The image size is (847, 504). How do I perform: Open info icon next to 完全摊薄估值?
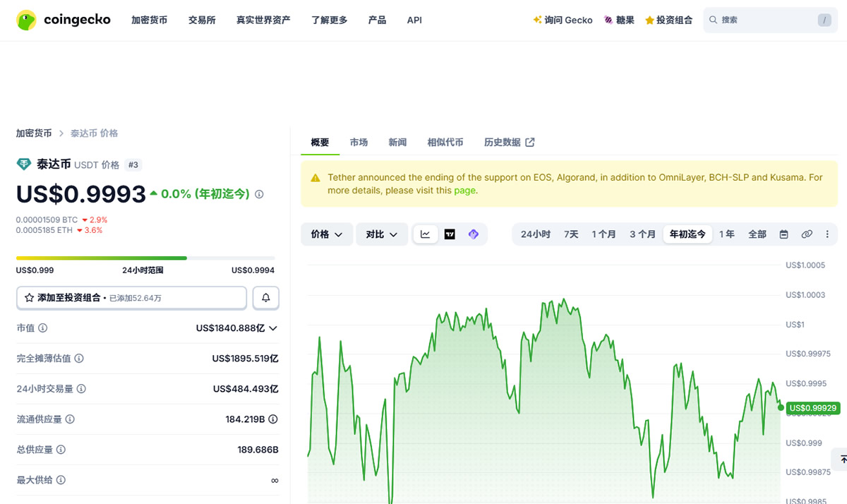[x=79, y=359]
